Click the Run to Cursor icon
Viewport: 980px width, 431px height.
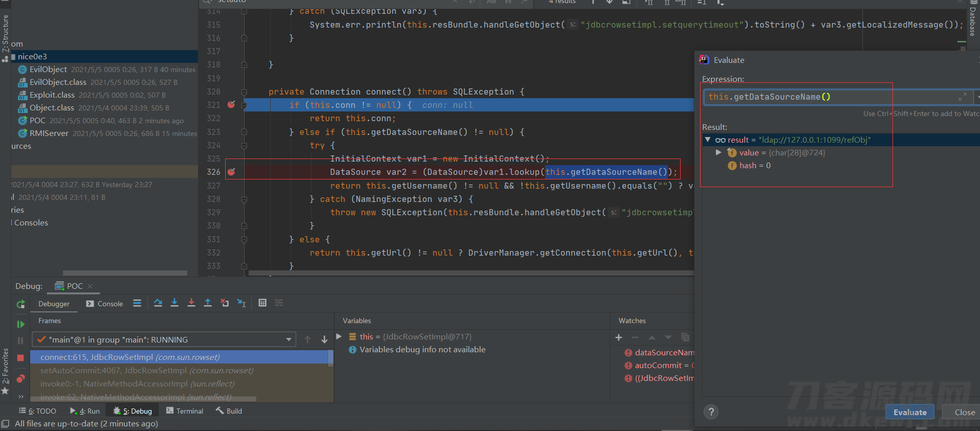(242, 303)
